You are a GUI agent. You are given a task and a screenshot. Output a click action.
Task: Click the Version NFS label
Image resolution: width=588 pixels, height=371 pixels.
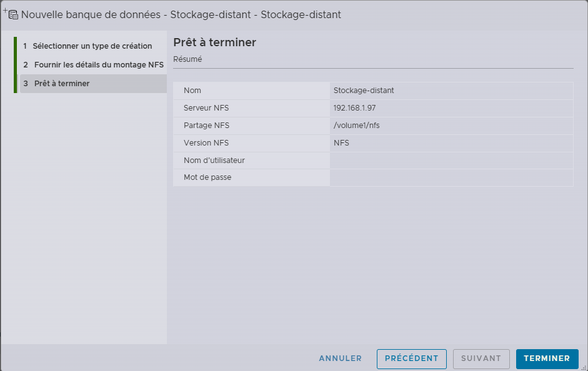tap(206, 143)
